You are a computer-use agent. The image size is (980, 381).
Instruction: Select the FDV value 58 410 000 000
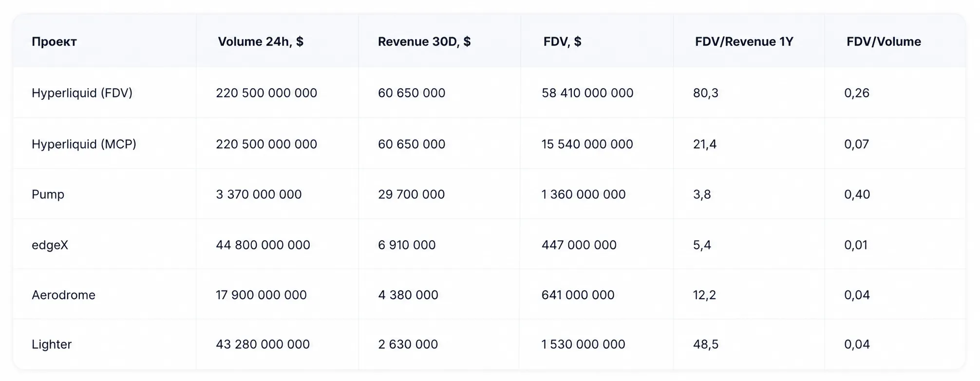tap(587, 93)
